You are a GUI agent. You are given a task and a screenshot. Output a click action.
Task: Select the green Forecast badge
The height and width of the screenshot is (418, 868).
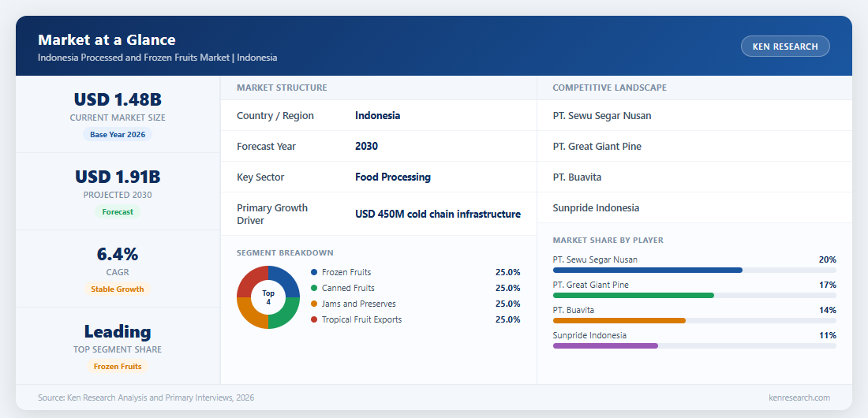[118, 211]
